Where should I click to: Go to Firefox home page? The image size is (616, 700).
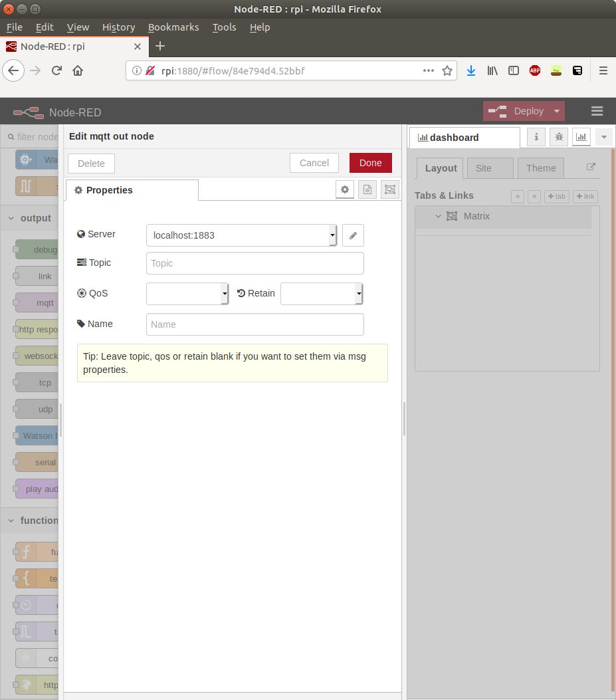[78, 70]
